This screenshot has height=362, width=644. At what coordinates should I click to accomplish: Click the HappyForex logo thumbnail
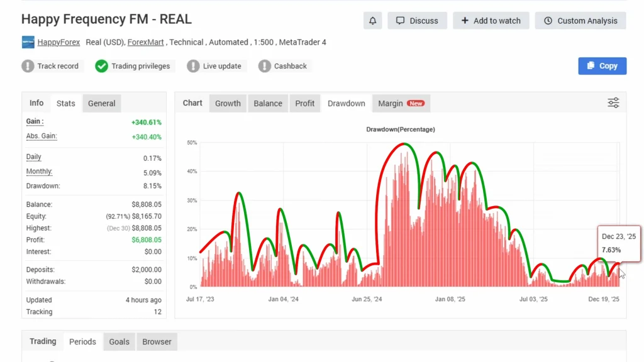pos(28,43)
